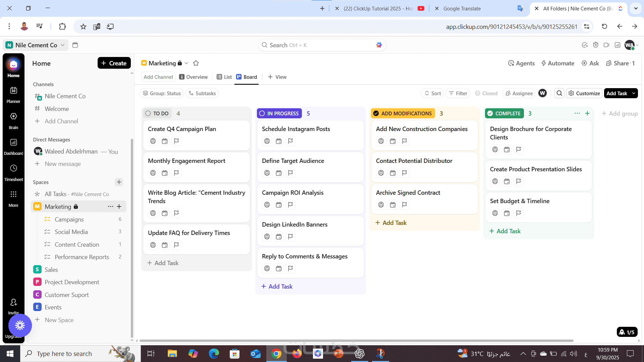This screenshot has height=362, width=644.
Task: Set priority flag on Create Q4 Campaign Plan
Action: (176, 141)
